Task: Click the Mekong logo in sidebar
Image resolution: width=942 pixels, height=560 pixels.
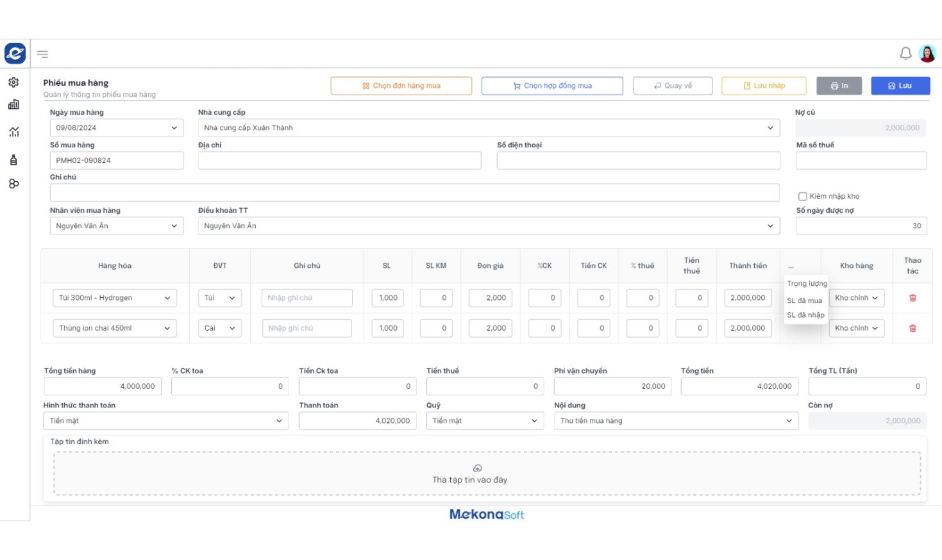Action: pos(15,53)
